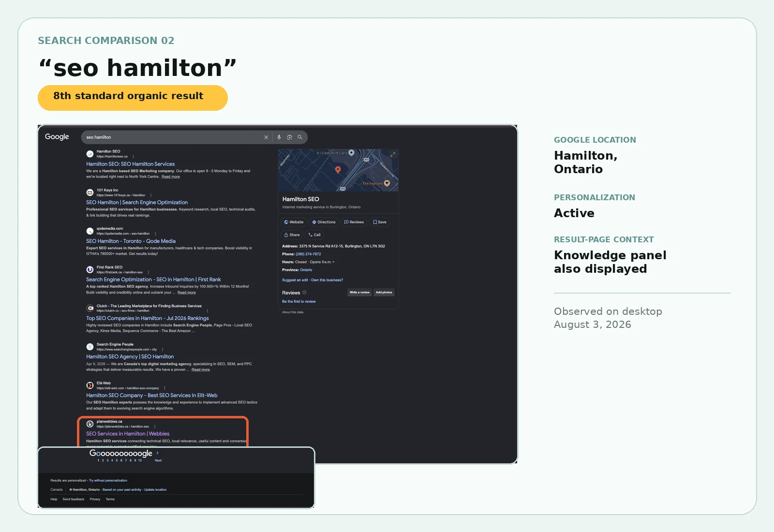The height and width of the screenshot is (532, 774).
Task: Click 'Suggest an edit'
Action: click(295, 280)
